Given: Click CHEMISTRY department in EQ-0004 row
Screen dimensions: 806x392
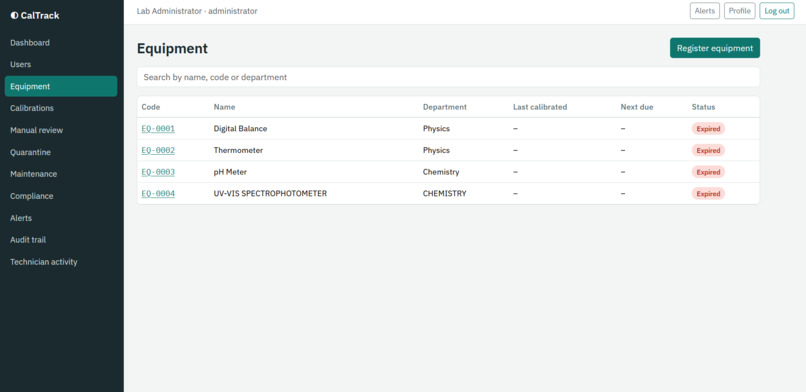Looking at the screenshot, I should (x=445, y=194).
